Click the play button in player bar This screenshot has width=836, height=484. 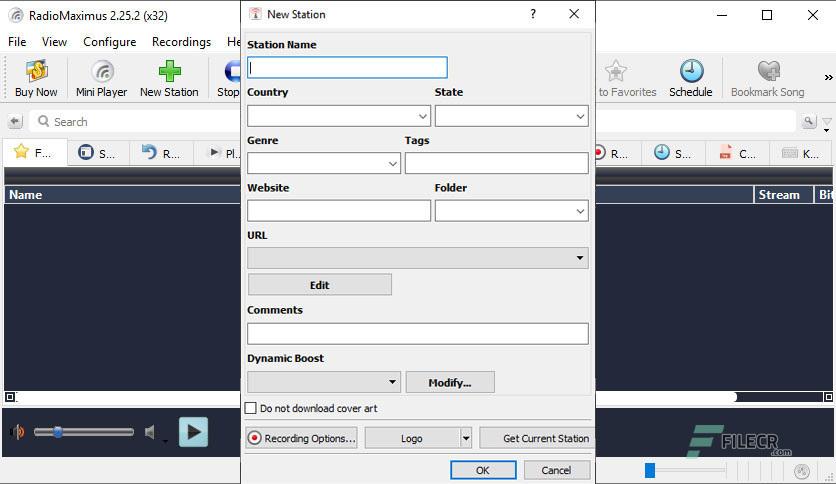[x=193, y=432]
